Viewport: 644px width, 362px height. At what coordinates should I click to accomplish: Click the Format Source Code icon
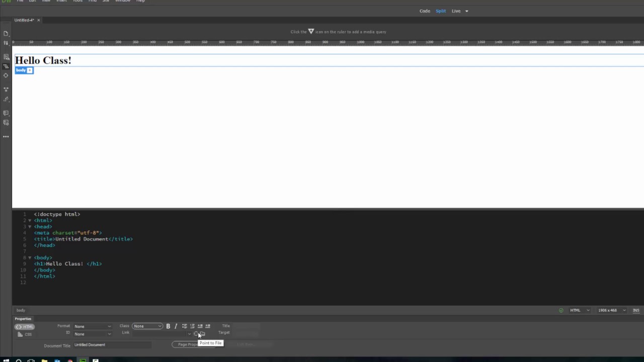point(6,99)
